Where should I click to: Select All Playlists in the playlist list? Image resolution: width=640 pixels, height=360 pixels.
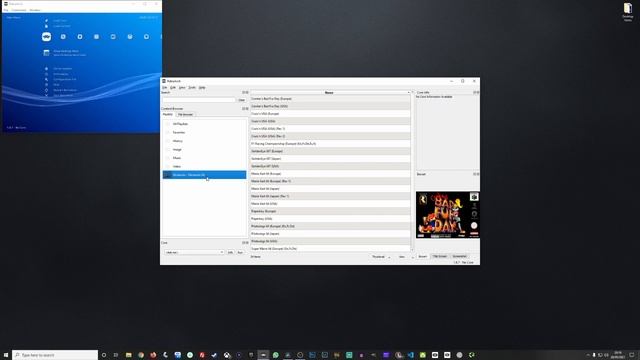pos(204,124)
